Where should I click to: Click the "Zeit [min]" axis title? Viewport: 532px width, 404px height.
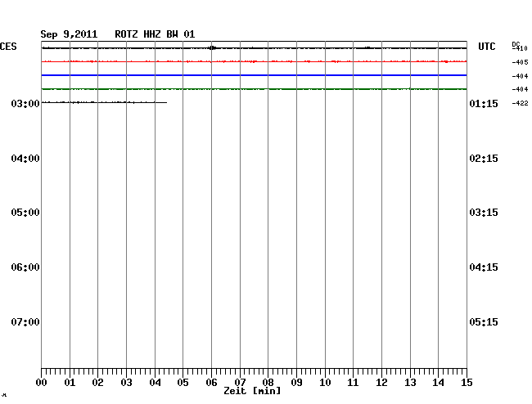tap(252, 391)
